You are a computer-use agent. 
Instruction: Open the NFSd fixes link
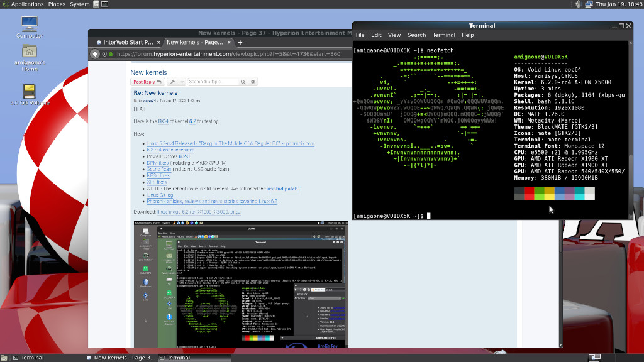pos(158,176)
